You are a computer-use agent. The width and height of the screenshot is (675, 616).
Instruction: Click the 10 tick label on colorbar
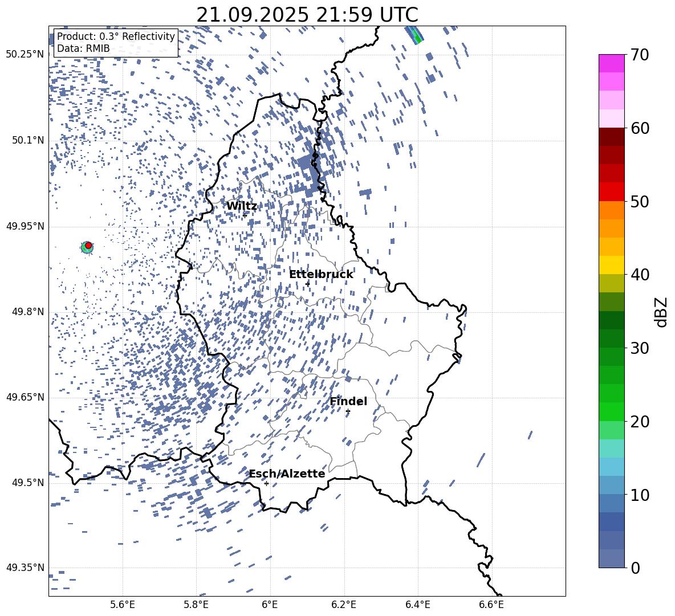coord(639,495)
